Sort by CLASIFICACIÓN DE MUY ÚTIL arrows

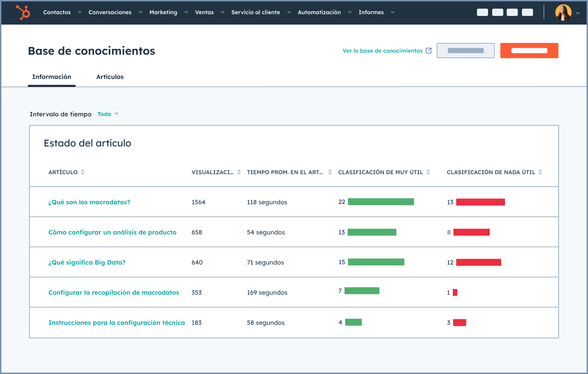[x=428, y=172]
